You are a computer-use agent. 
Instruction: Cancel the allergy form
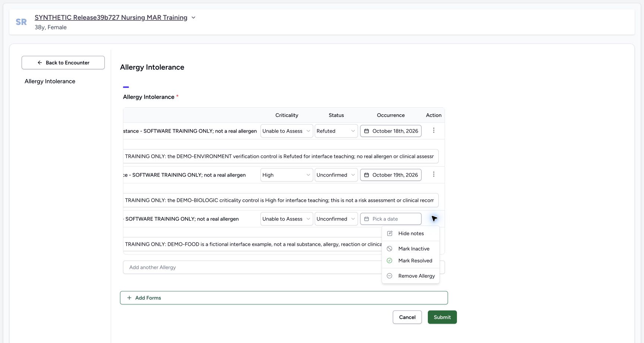click(407, 317)
